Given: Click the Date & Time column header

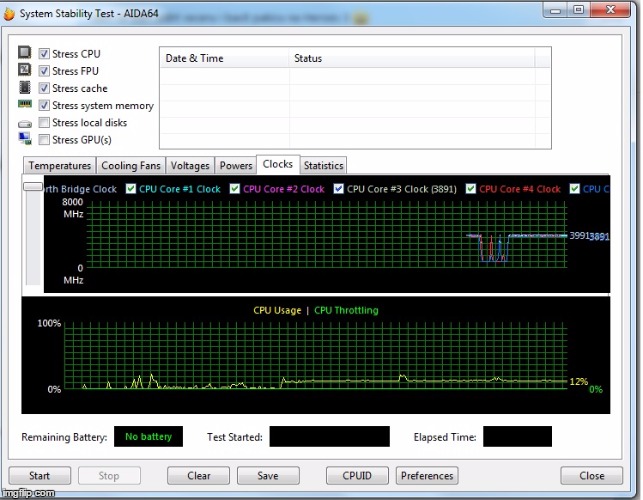Looking at the screenshot, I should (224, 58).
